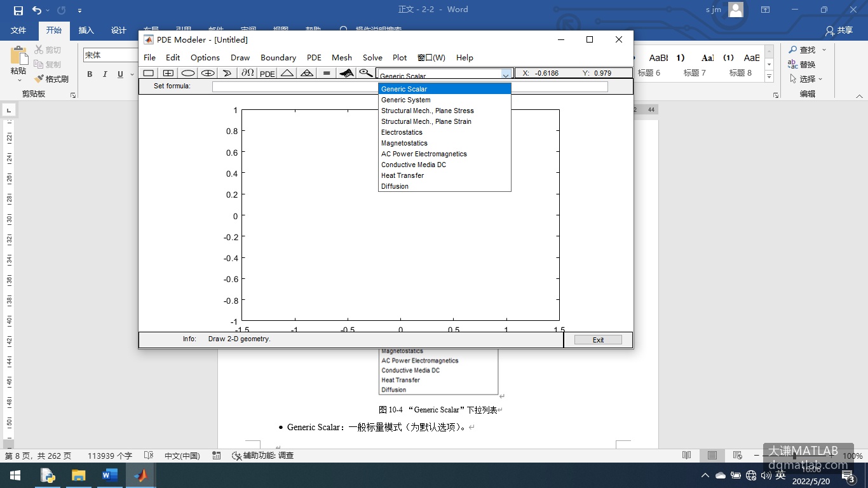Screen dimensions: 868x488
Task: Open PDE specification with the PDE toolbar button
Action: (268, 73)
